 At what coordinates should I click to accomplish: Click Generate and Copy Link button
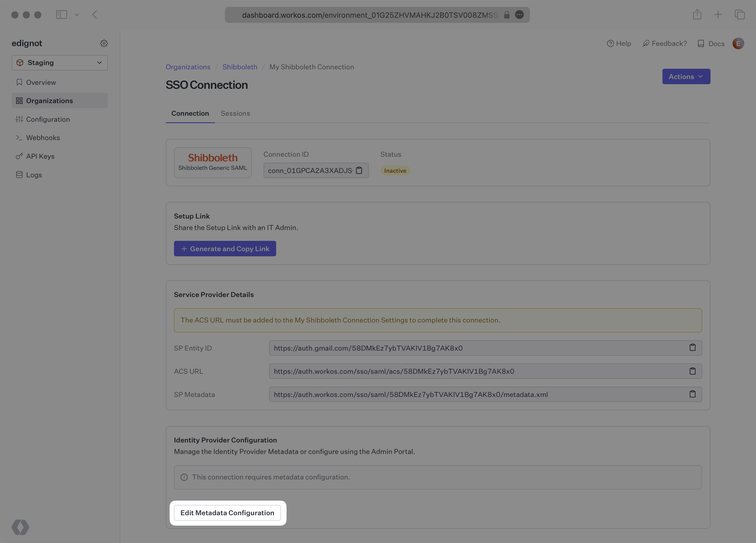coord(225,248)
